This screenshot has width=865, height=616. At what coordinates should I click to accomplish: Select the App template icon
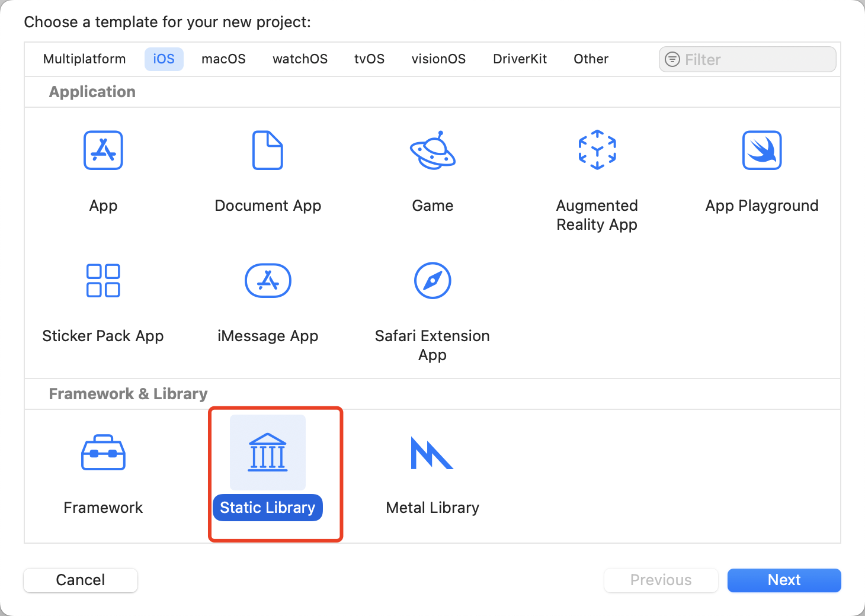tap(103, 150)
